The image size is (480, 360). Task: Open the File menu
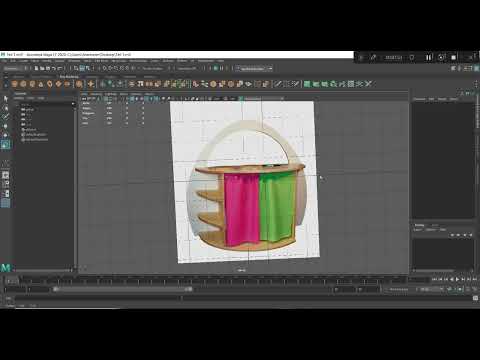point(4,61)
